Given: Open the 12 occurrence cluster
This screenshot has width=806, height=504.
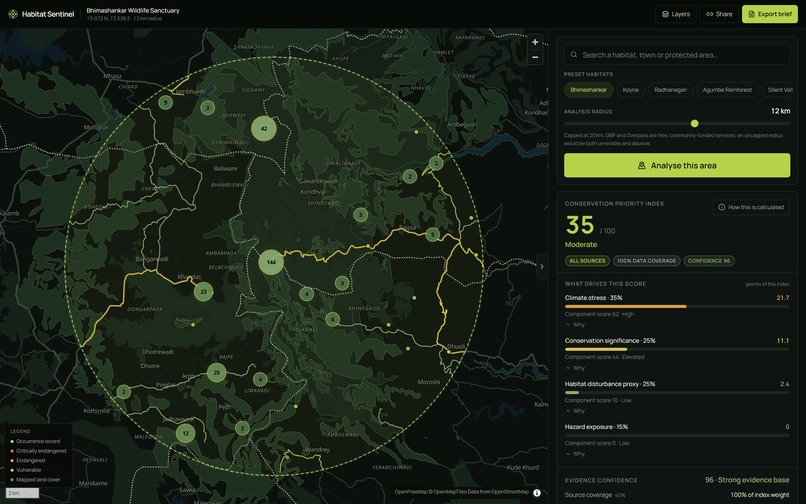Looking at the screenshot, I should (x=186, y=433).
